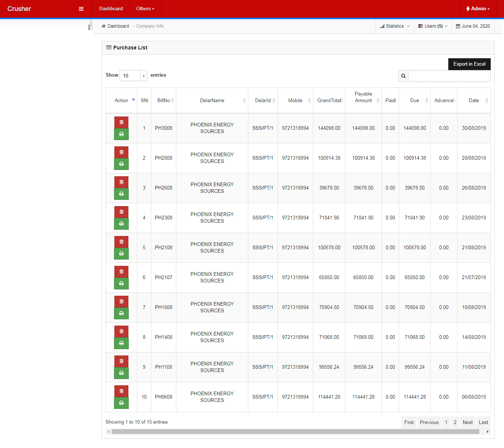
Task: Delete purchase row PH1108 with trash icon
Action: point(121,361)
